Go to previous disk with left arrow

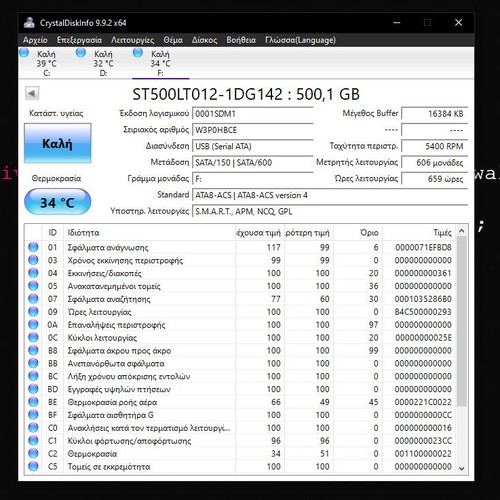32,93
